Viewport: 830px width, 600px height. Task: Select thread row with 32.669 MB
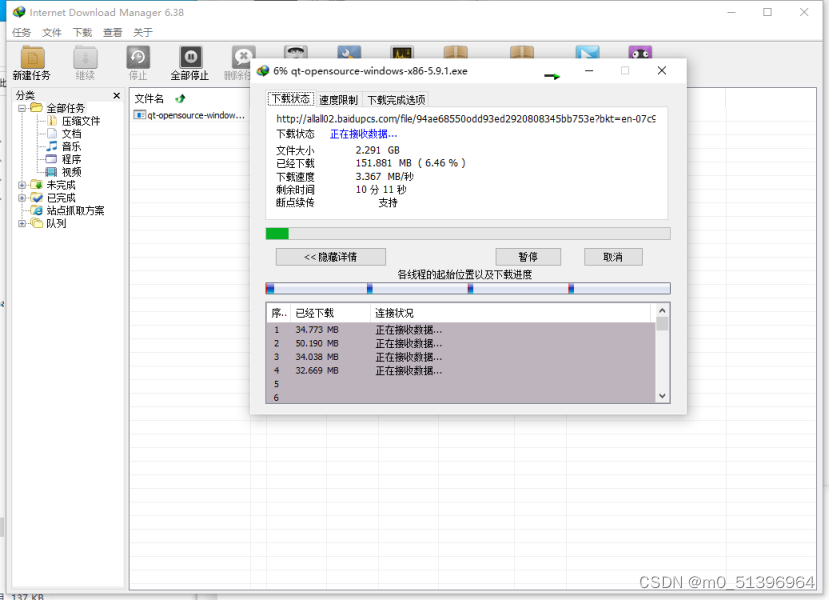(x=461, y=371)
